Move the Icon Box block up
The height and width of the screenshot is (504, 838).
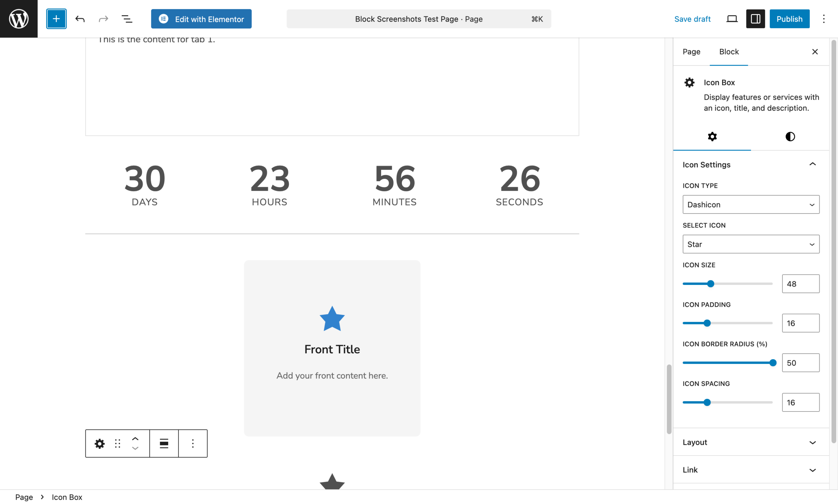(135, 438)
